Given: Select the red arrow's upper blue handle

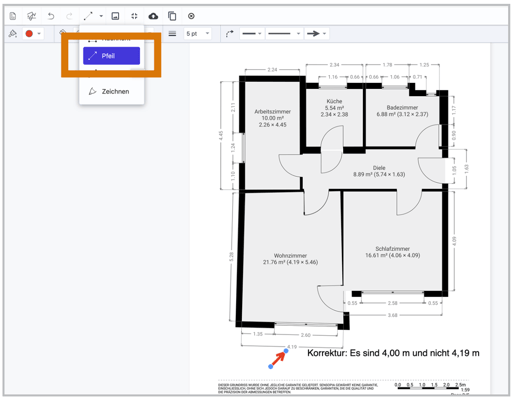Looking at the screenshot, I should [286, 351].
